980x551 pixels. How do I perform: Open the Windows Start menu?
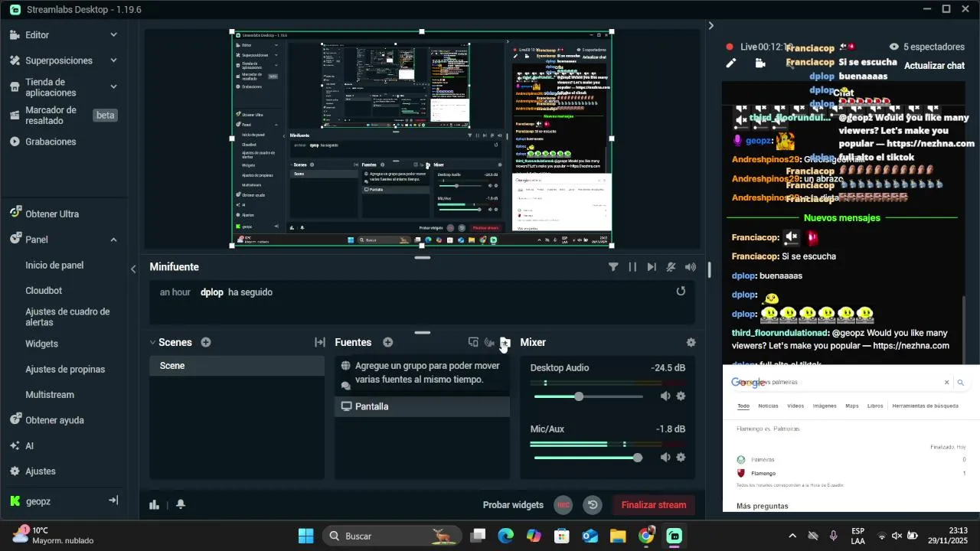[x=305, y=536]
